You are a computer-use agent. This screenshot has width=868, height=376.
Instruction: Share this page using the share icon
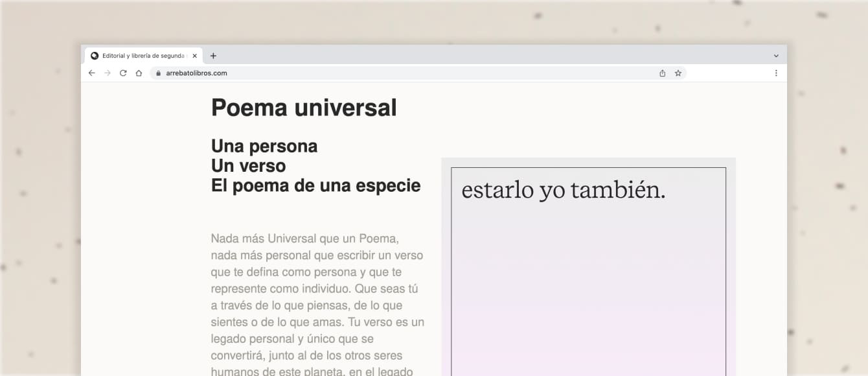click(x=662, y=73)
